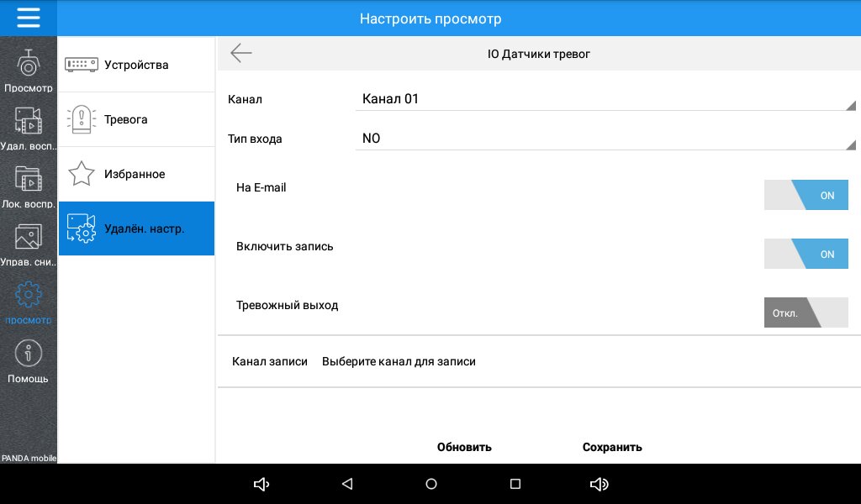
Task: Lower volume with the left speaker icon
Action: (261, 484)
